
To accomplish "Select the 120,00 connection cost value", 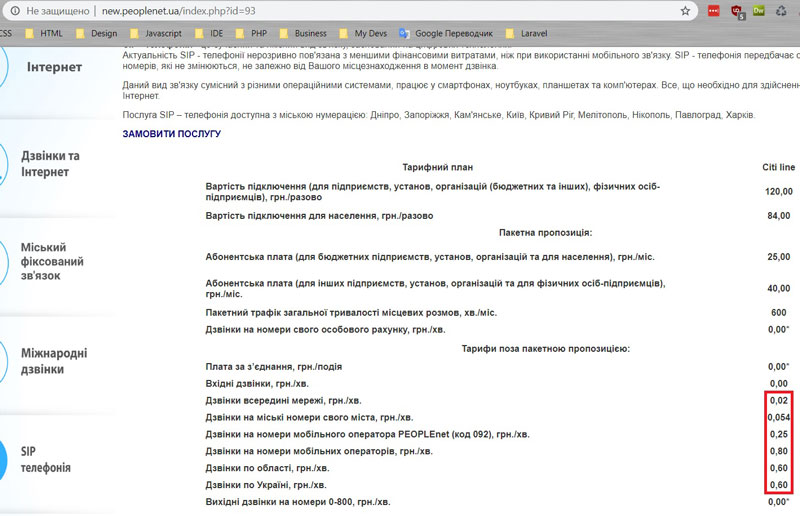I will (x=779, y=192).
